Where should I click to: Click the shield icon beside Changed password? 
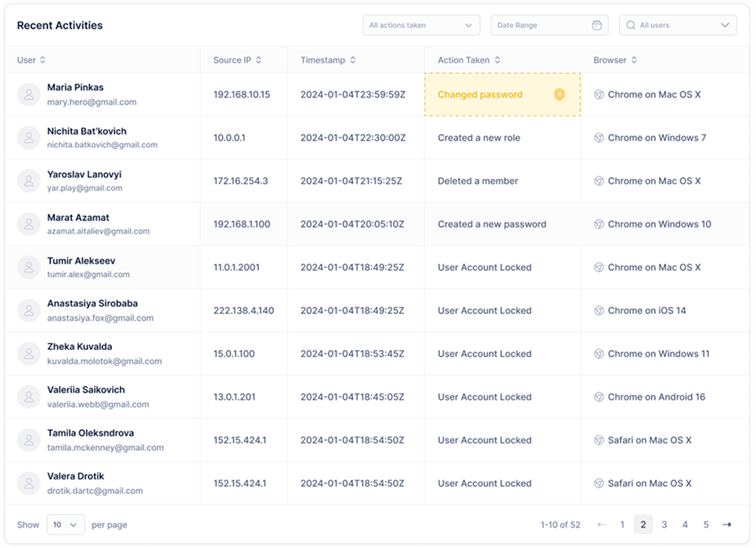pyautogui.click(x=559, y=95)
